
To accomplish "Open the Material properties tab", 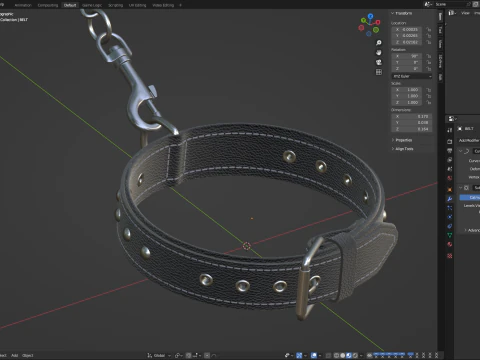I will [450, 244].
